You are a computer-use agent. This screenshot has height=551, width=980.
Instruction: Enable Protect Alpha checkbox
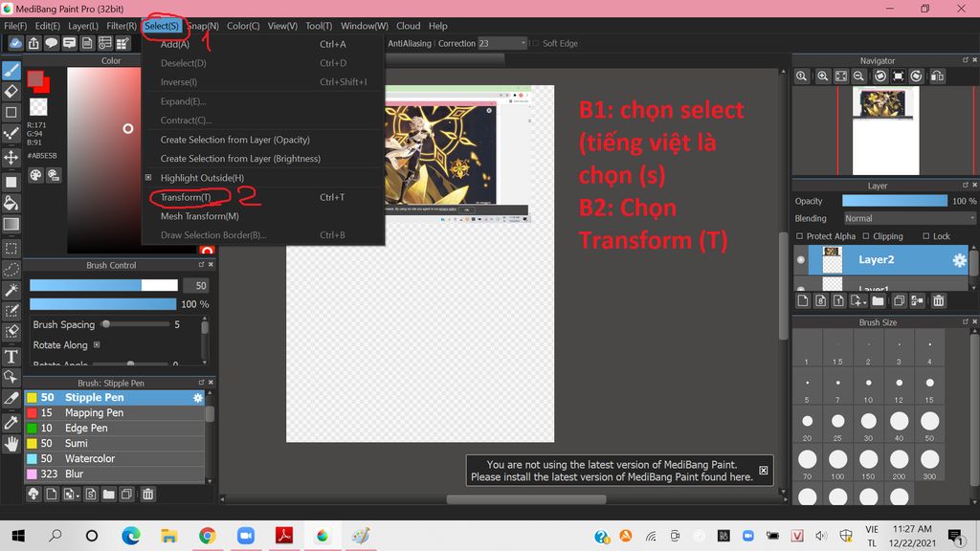[x=799, y=236]
